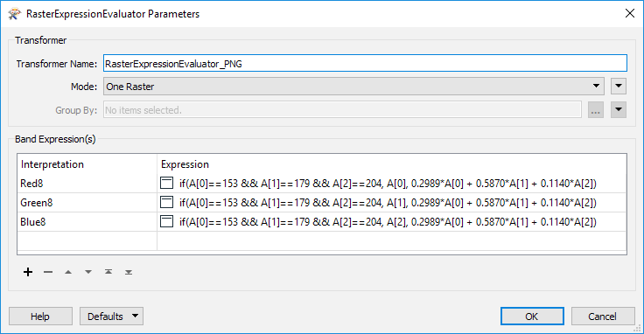Screen dimensions: 644x334
Task: Select the Blue8 interpretation cell
Action: pos(87,221)
